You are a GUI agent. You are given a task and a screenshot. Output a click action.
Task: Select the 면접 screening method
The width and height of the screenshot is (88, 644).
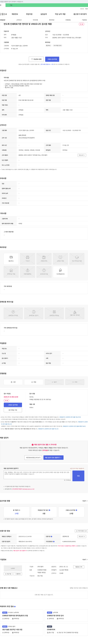34,382
